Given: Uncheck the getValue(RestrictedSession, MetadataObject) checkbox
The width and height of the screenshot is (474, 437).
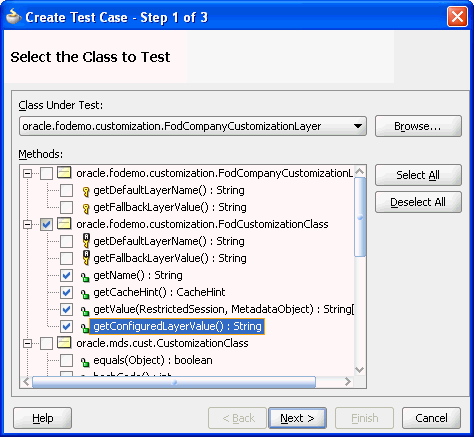Looking at the screenshot, I should click(66, 309).
